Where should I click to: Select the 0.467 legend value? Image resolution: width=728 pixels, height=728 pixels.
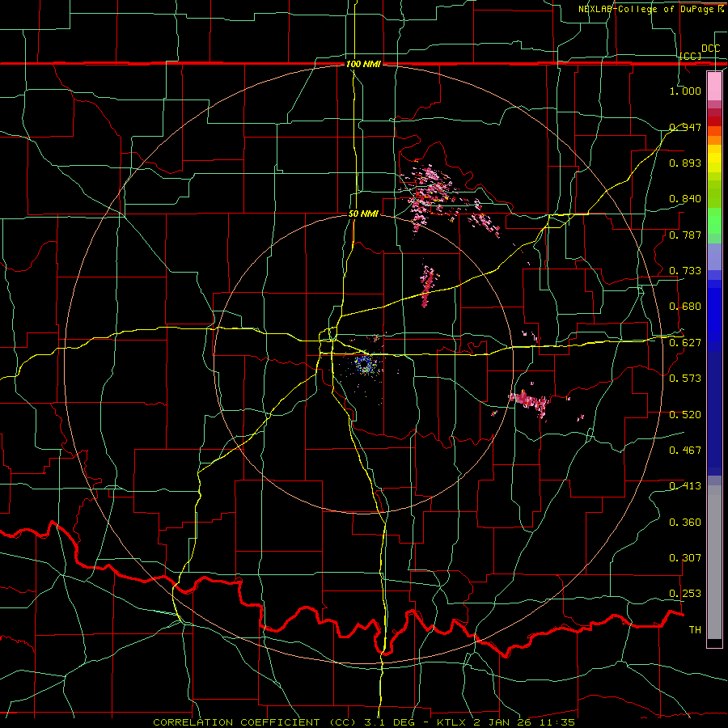click(x=685, y=451)
